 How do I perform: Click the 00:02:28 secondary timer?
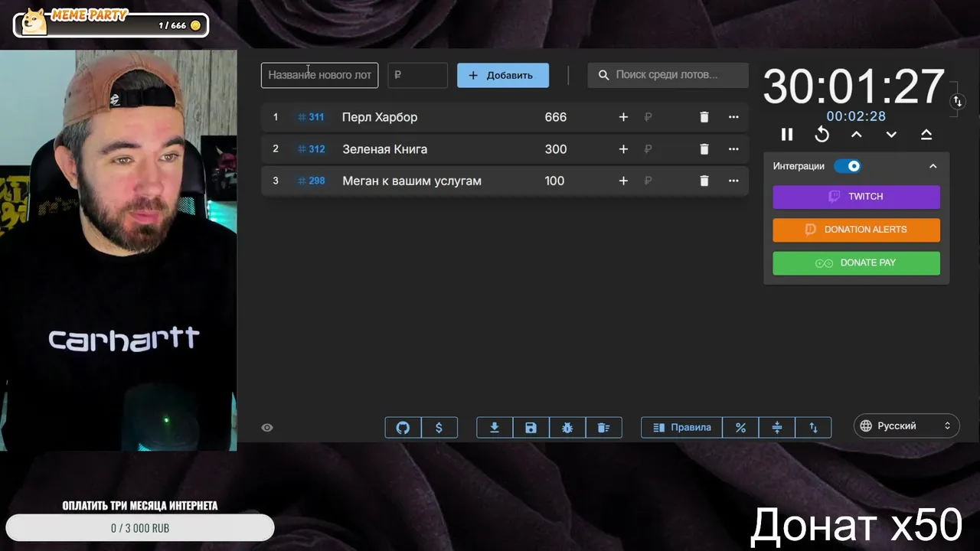coord(856,116)
